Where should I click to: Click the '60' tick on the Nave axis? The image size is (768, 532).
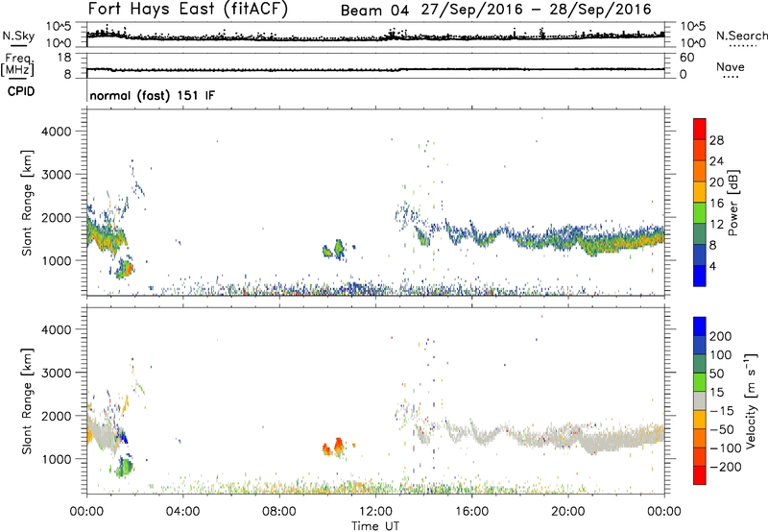pos(686,58)
